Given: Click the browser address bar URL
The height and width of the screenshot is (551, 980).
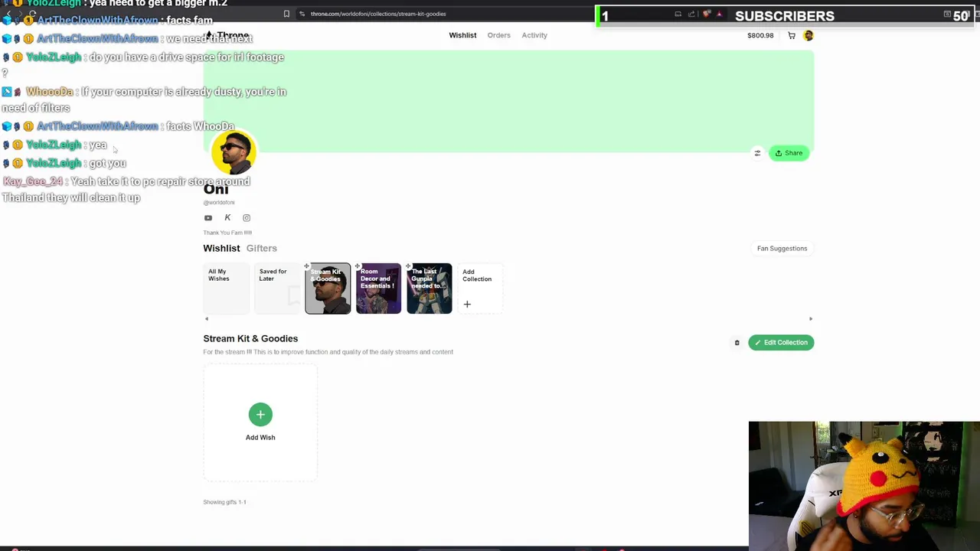Looking at the screenshot, I should 378,14.
